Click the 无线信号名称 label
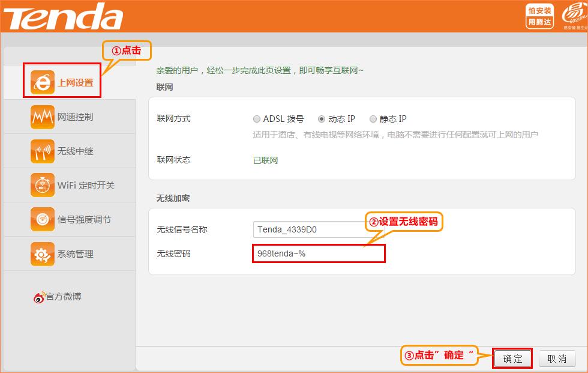 [182, 229]
